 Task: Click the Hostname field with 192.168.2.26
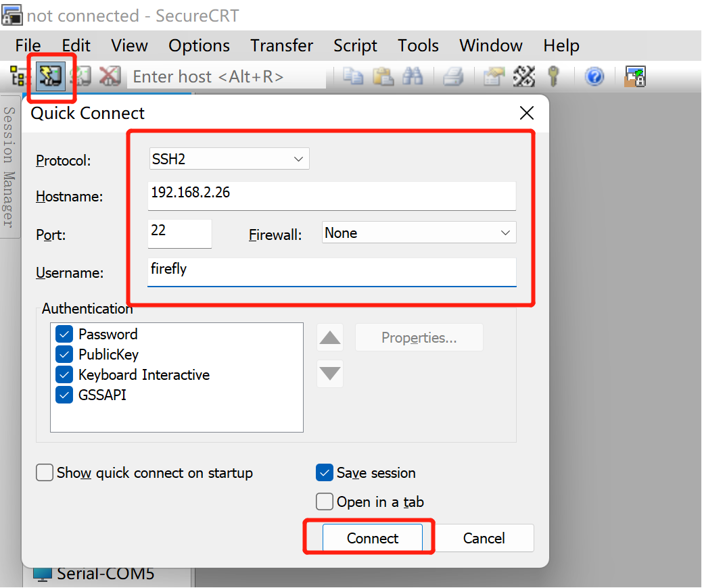click(x=332, y=195)
